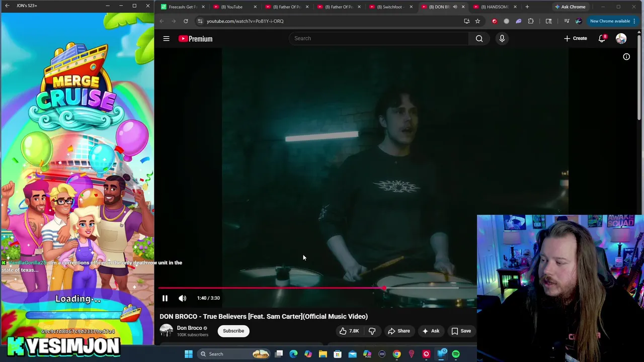Click New Chrome available update button
The height and width of the screenshot is (362, 644).
click(613, 21)
